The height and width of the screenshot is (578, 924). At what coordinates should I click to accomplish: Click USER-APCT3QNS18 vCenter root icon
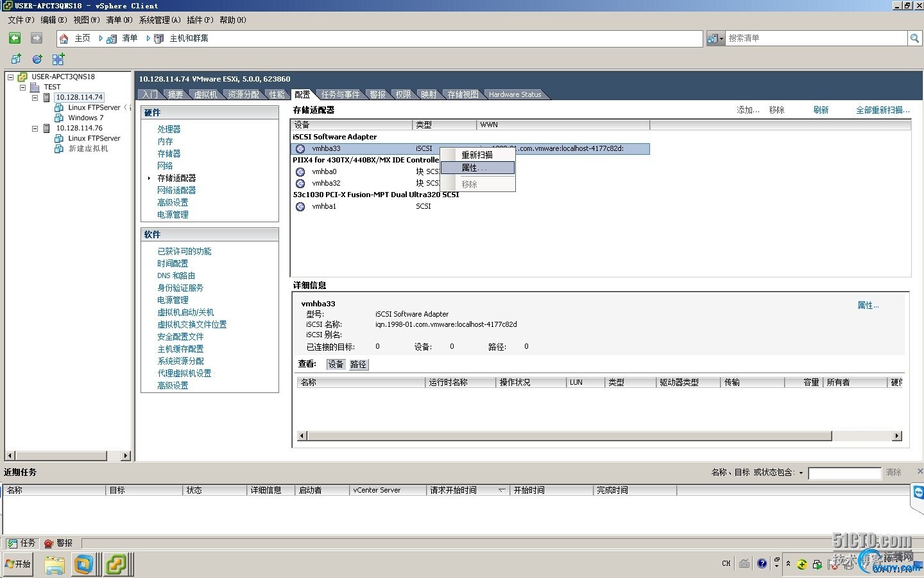(22, 77)
